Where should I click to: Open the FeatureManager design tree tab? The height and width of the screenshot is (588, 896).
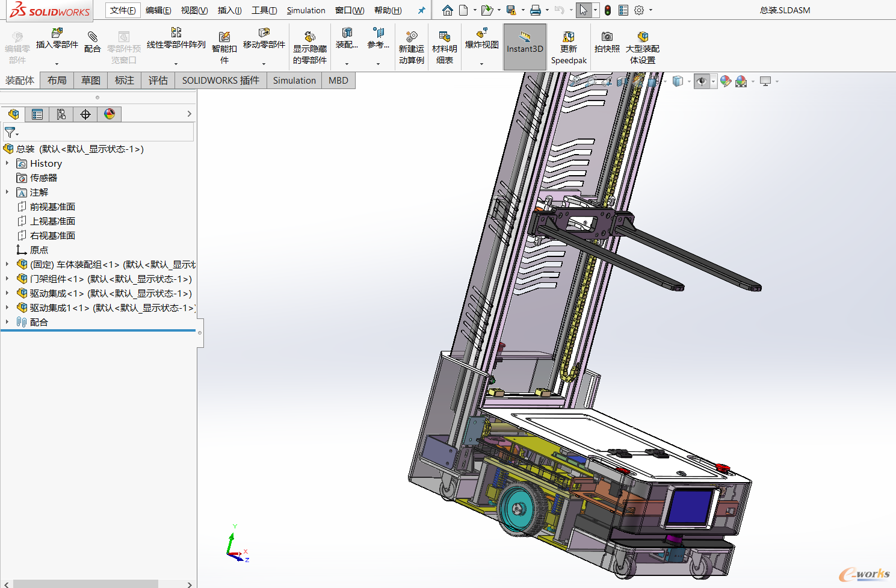point(13,114)
